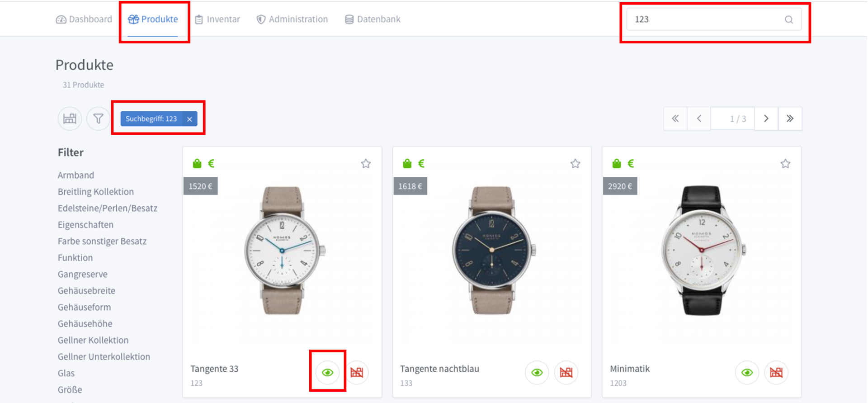868x403 pixels.
Task: Open the Administration tab
Action: (292, 19)
